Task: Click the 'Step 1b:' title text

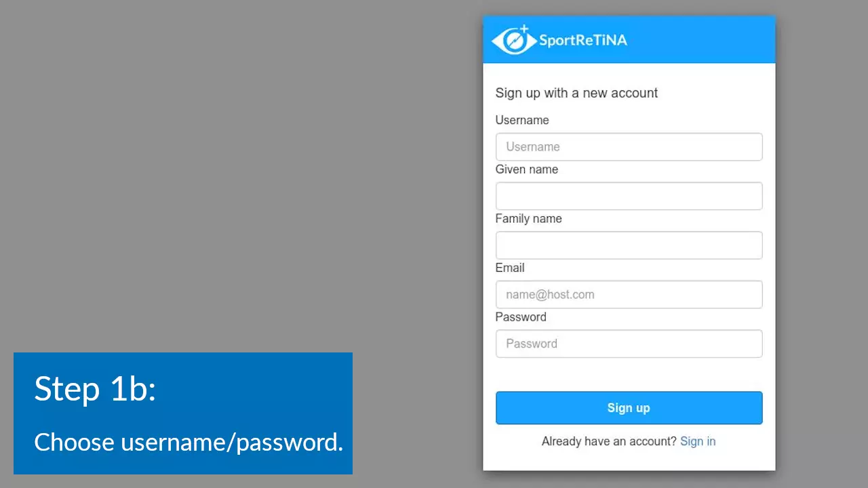Action: coord(95,388)
